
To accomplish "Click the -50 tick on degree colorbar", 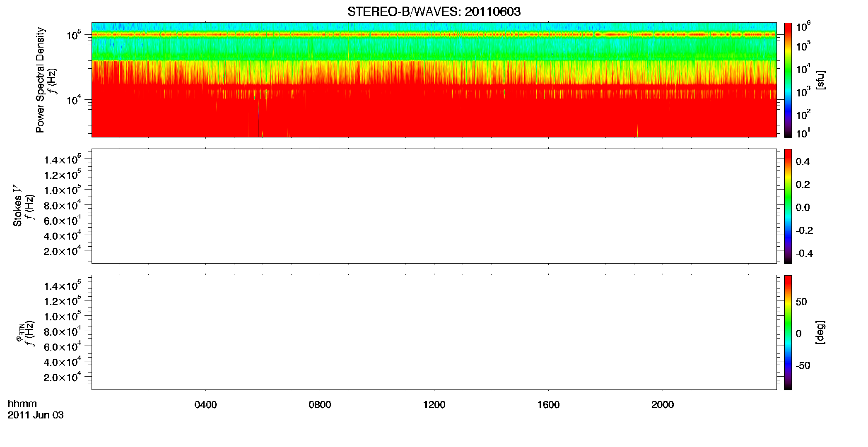I will click(803, 365).
